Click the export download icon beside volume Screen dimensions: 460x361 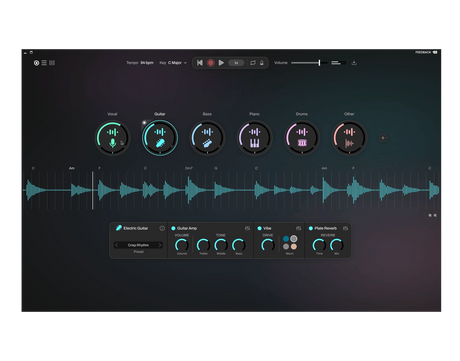(x=354, y=63)
